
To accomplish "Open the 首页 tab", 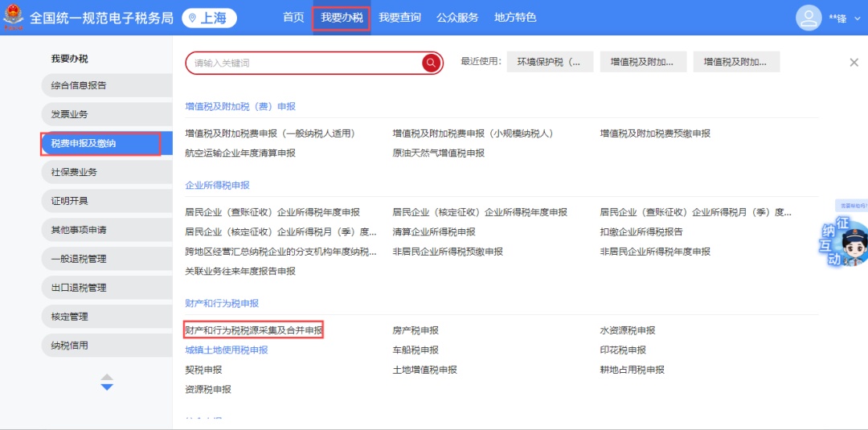I will point(293,18).
